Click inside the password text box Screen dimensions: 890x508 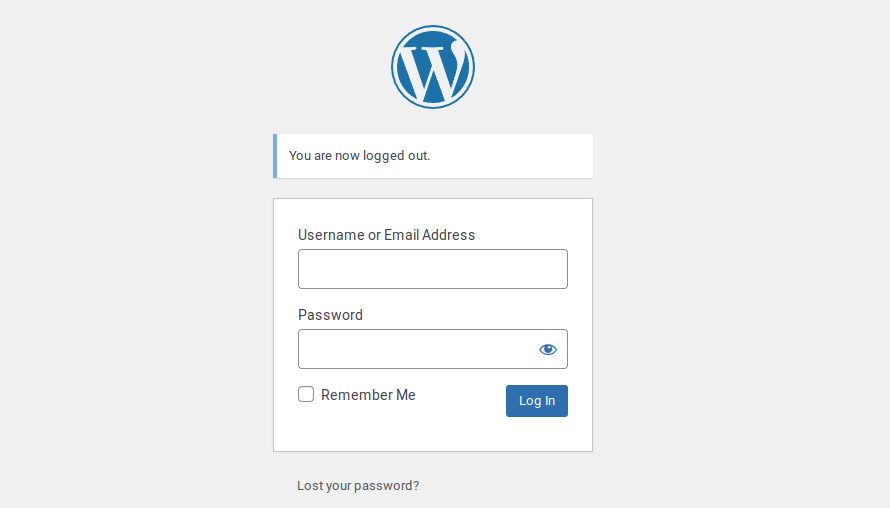pyautogui.click(x=417, y=349)
